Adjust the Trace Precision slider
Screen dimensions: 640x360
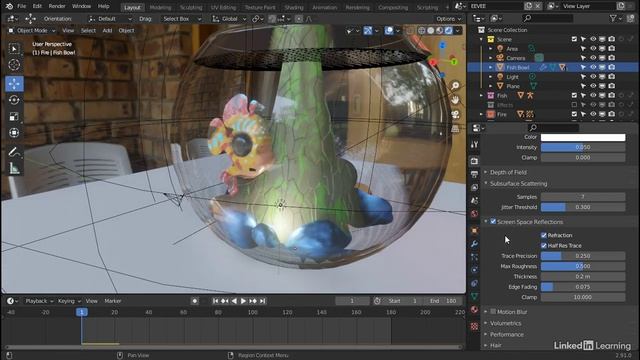tap(583, 256)
